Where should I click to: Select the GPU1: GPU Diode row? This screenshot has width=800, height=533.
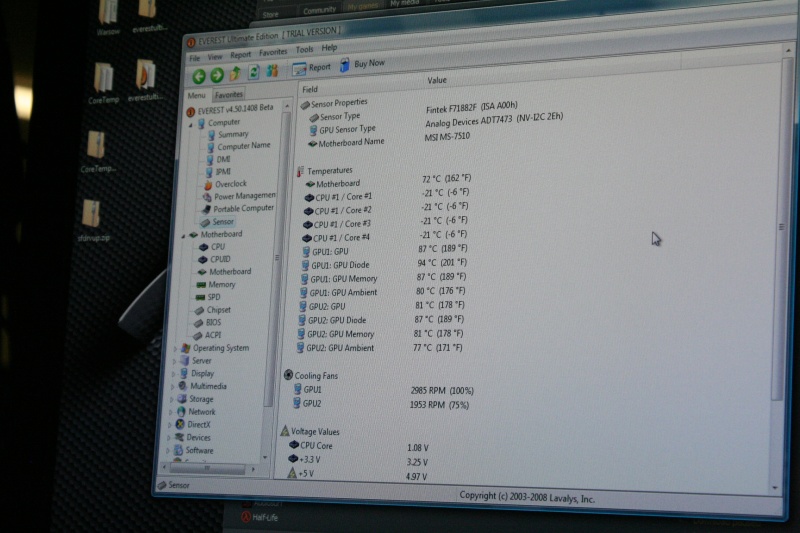click(384, 264)
